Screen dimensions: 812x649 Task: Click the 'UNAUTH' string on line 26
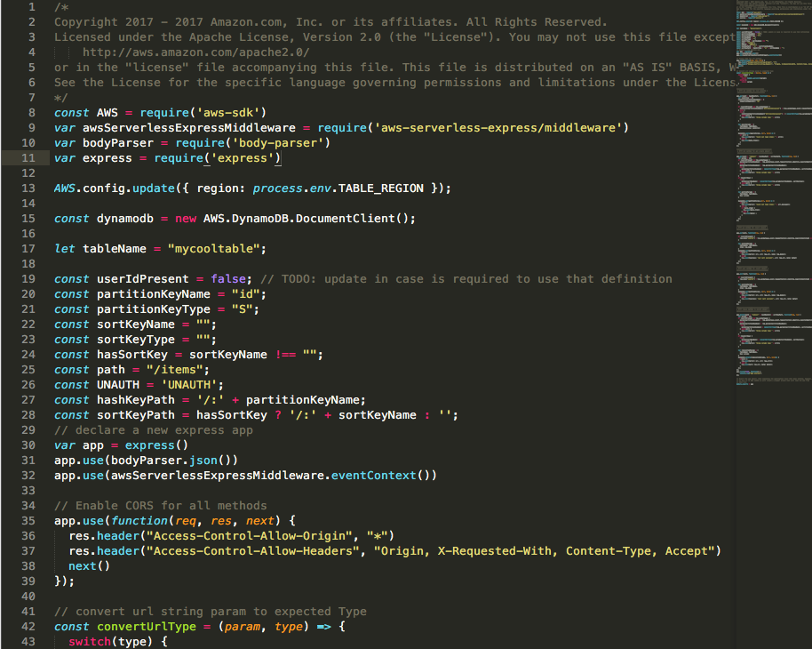click(x=189, y=385)
